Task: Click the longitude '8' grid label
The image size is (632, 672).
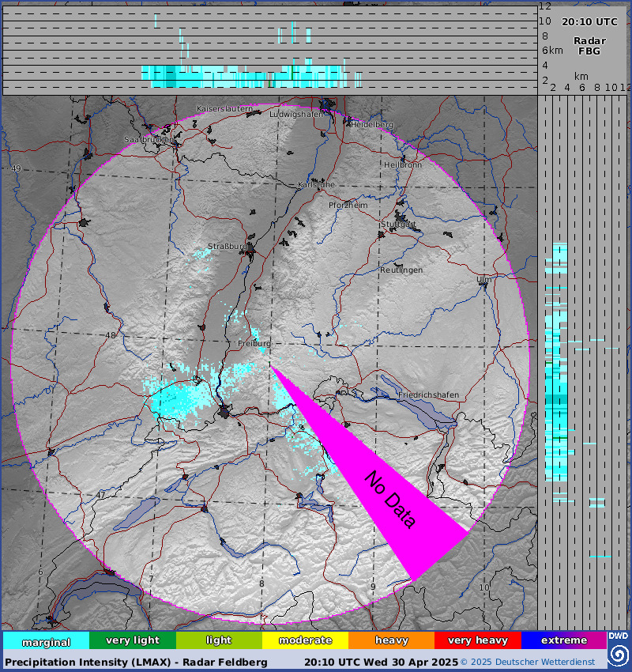Action: point(262,583)
